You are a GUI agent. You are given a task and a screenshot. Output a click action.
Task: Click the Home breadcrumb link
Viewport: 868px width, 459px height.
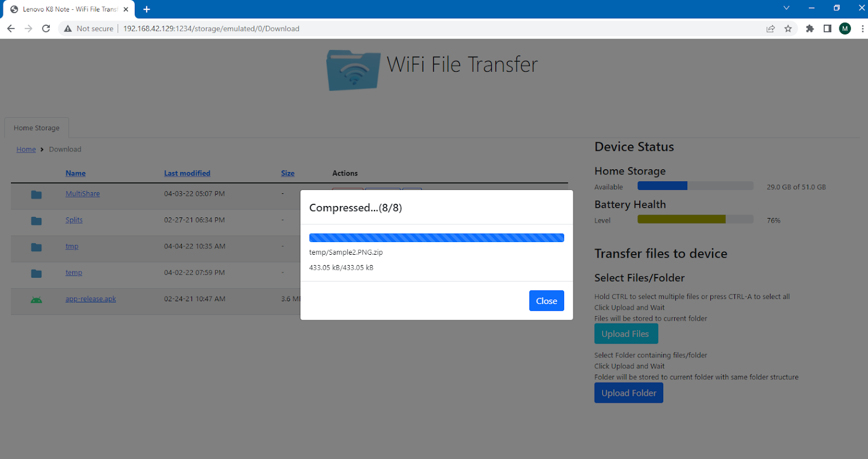[26, 149]
